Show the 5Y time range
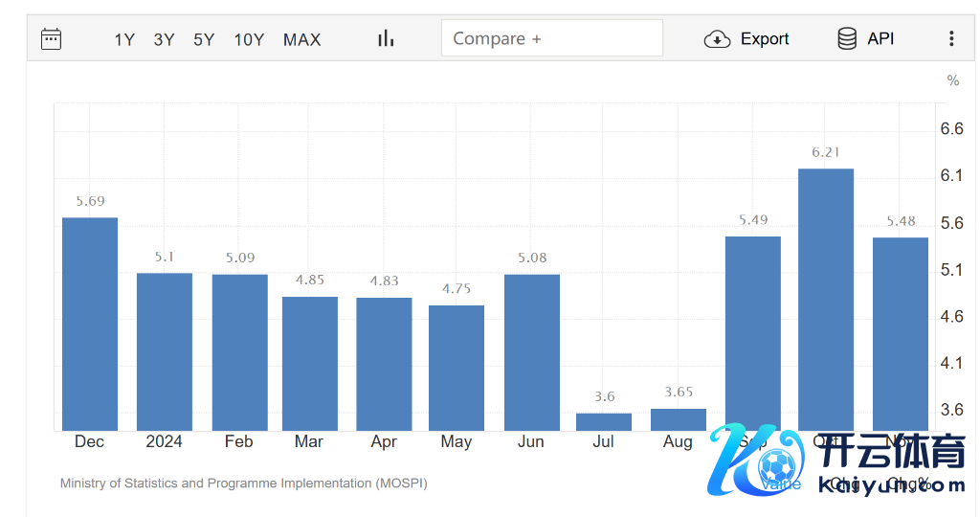 pos(204,39)
